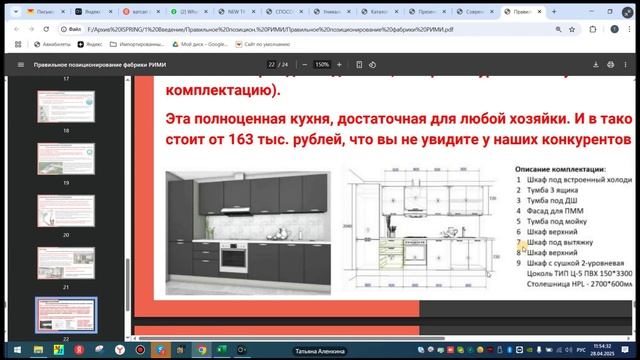Open the Excel taskbar icon
640x360 pixels.
click(x=222, y=350)
